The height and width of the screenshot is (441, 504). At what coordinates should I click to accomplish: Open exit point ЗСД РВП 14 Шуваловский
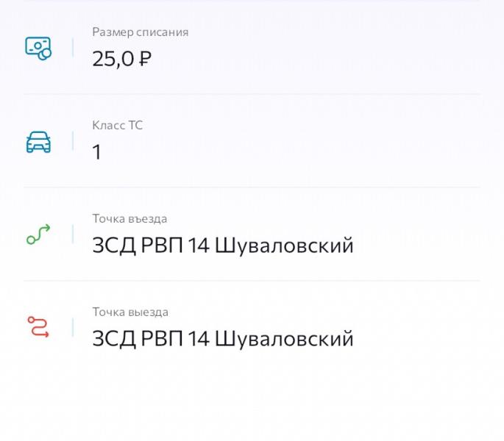click(x=223, y=339)
